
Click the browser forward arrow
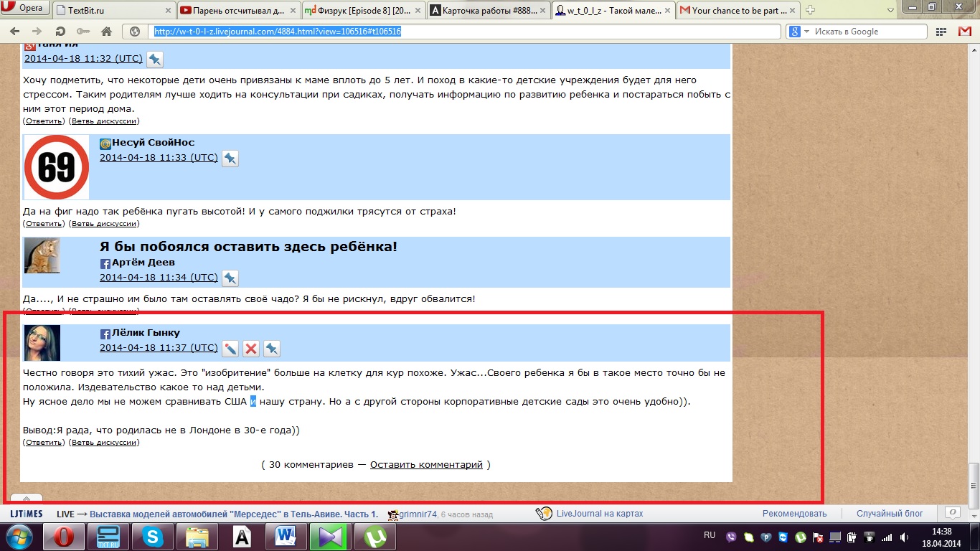coord(36,32)
